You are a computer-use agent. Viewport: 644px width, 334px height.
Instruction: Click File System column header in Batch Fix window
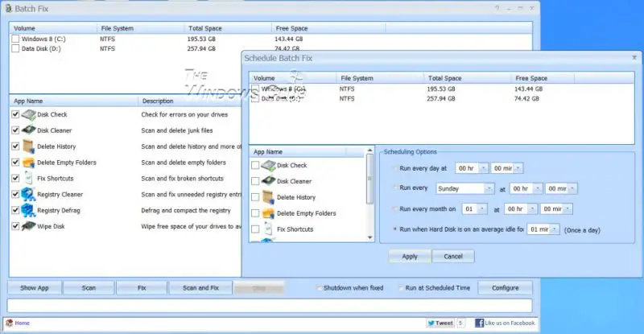140,28
